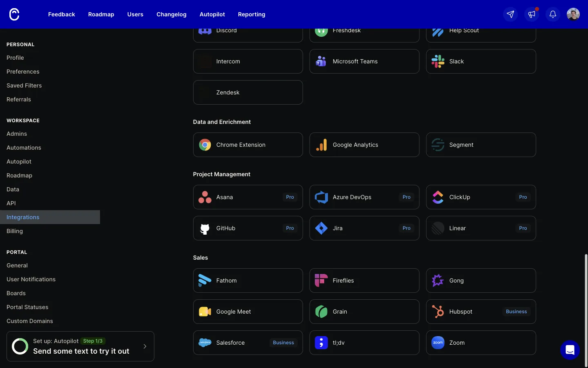Expand the Autopilot setup step chevron
Screen dimensions: 588x368
tap(145, 346)
